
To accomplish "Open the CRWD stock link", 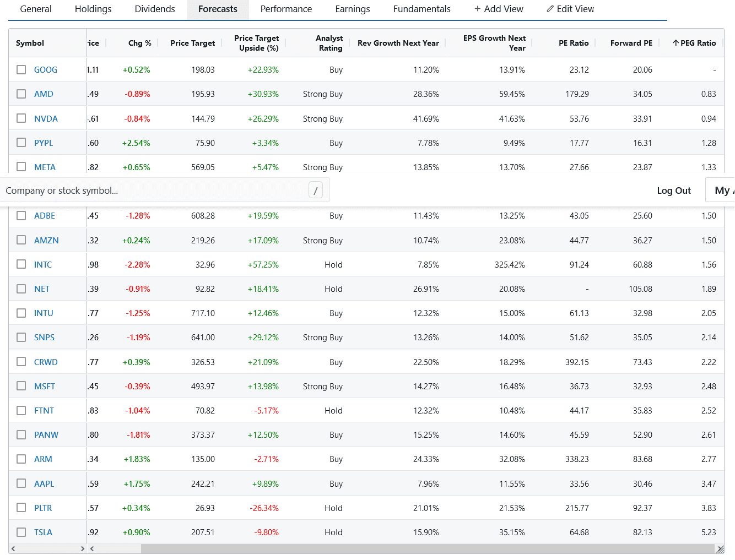I will click(46, 362).
